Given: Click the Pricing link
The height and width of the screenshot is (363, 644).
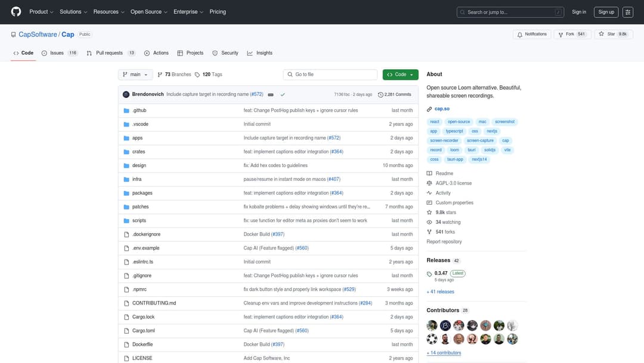Looking at the screenshot, I should pos(218,12).
